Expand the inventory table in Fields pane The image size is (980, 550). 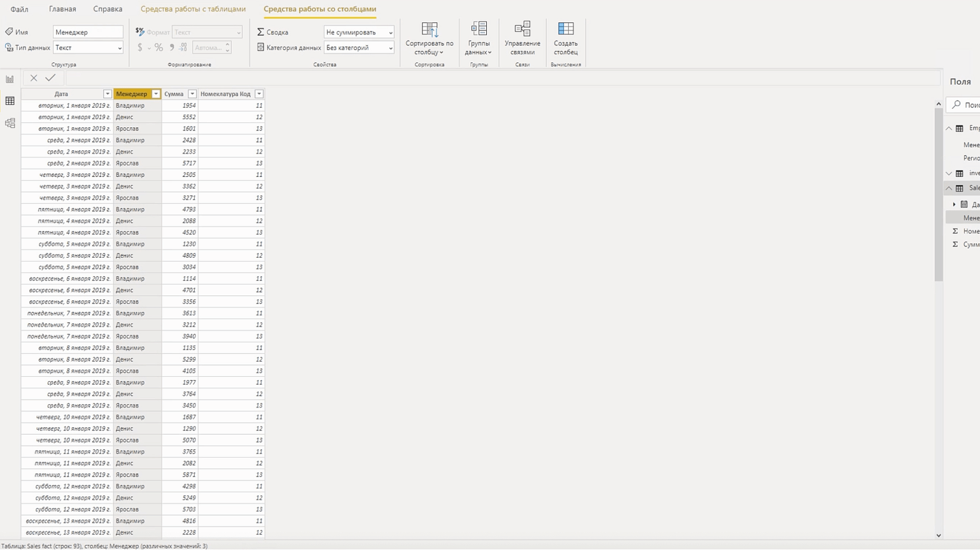pos(949,173)
